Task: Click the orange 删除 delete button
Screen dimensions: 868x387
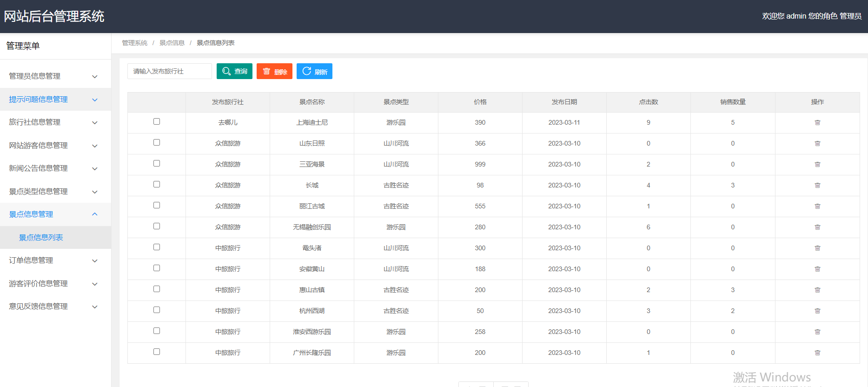Action: click(274, 71)
